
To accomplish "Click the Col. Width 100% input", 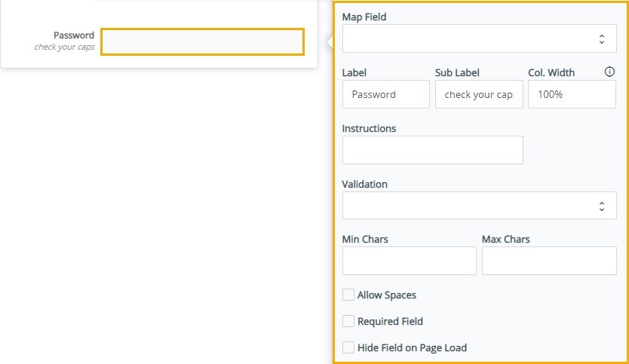I will coord(572,94).
